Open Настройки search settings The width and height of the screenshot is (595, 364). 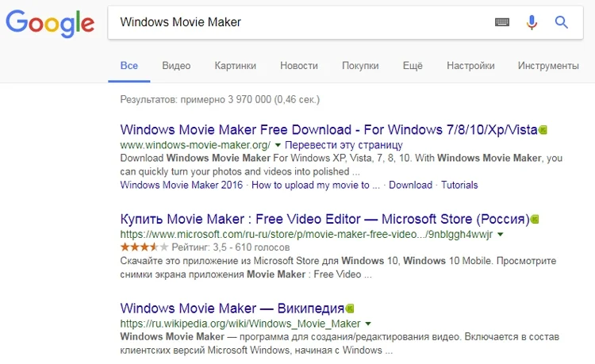coord(470,66)
